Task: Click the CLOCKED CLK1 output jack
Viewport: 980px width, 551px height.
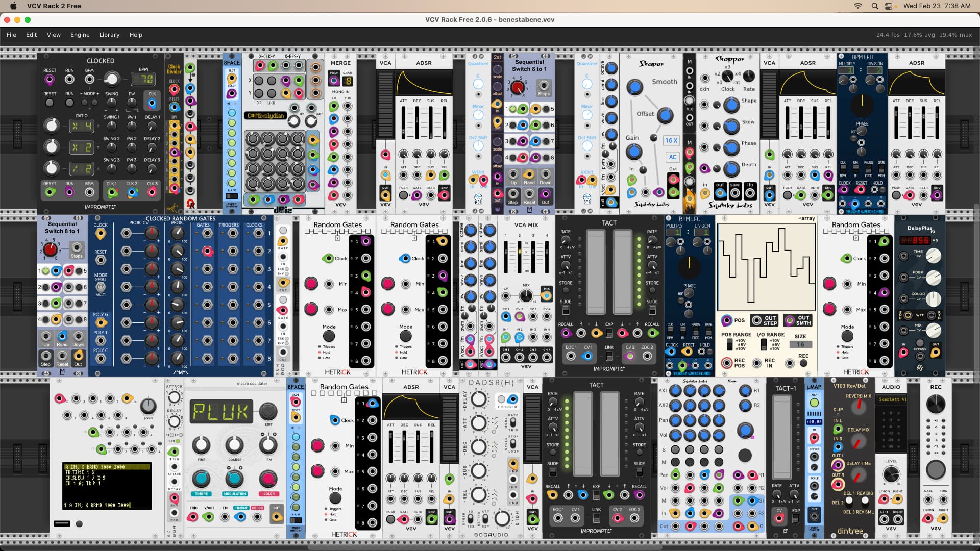Action: pyautogui.click(x=112, y=192)
